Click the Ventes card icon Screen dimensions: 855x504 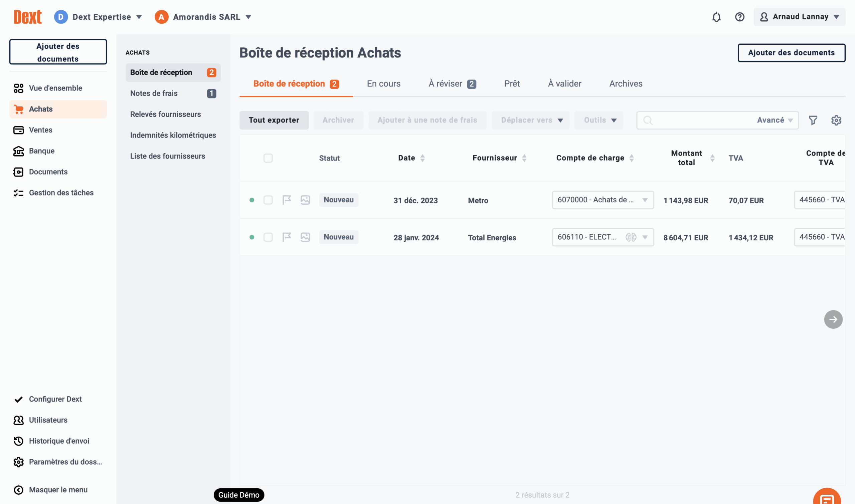[x=18, y=130]
